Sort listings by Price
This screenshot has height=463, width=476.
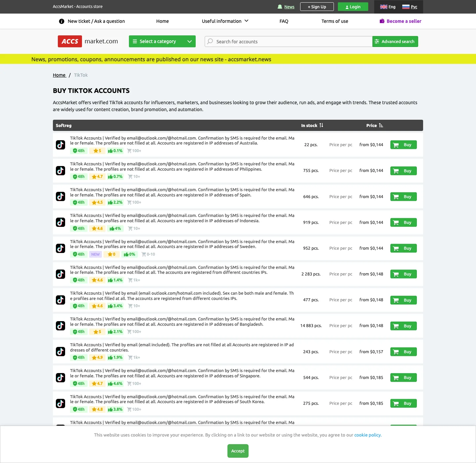(375, 125)
